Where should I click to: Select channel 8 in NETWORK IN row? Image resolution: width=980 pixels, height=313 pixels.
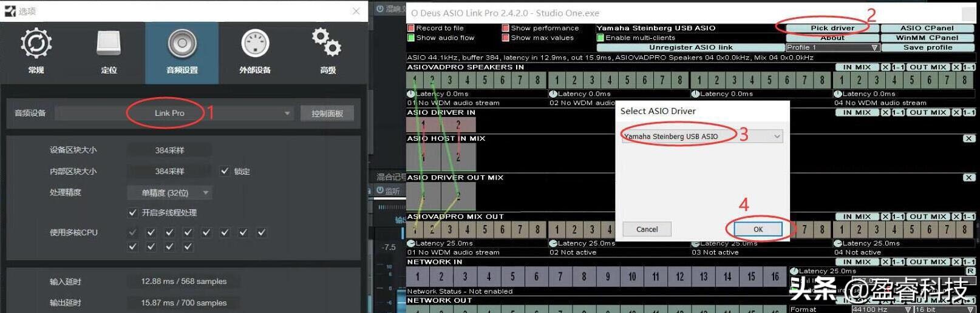584,277
